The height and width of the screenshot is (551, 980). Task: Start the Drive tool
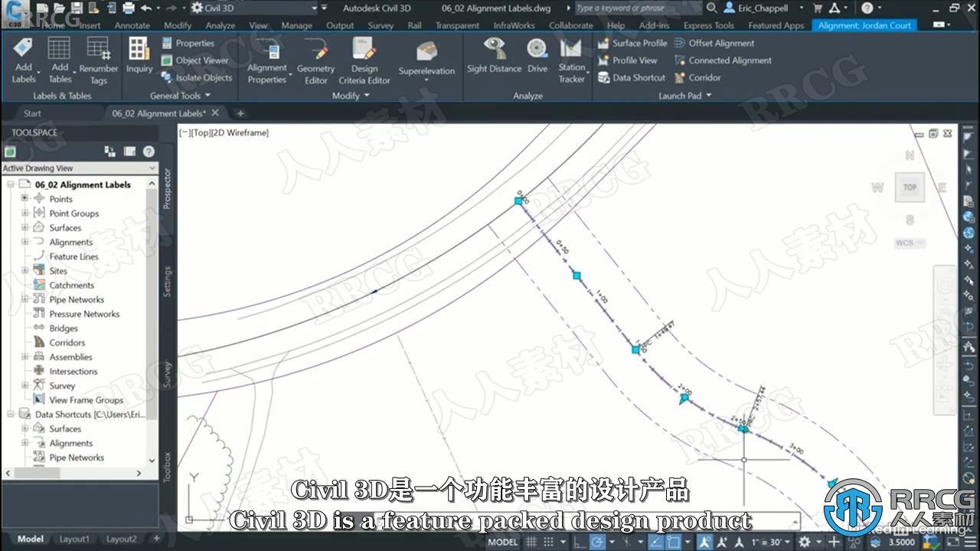pos(537,55)
